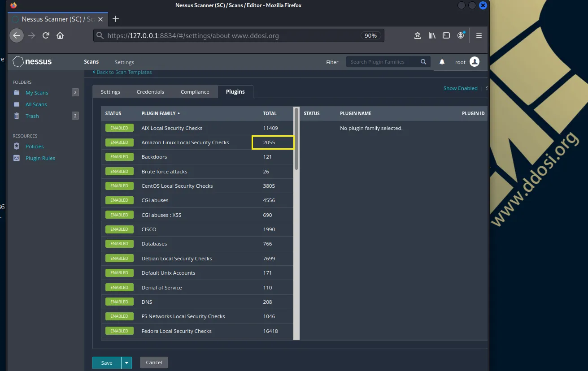
Task: Click Policies star icon
Action: [17, 147]
